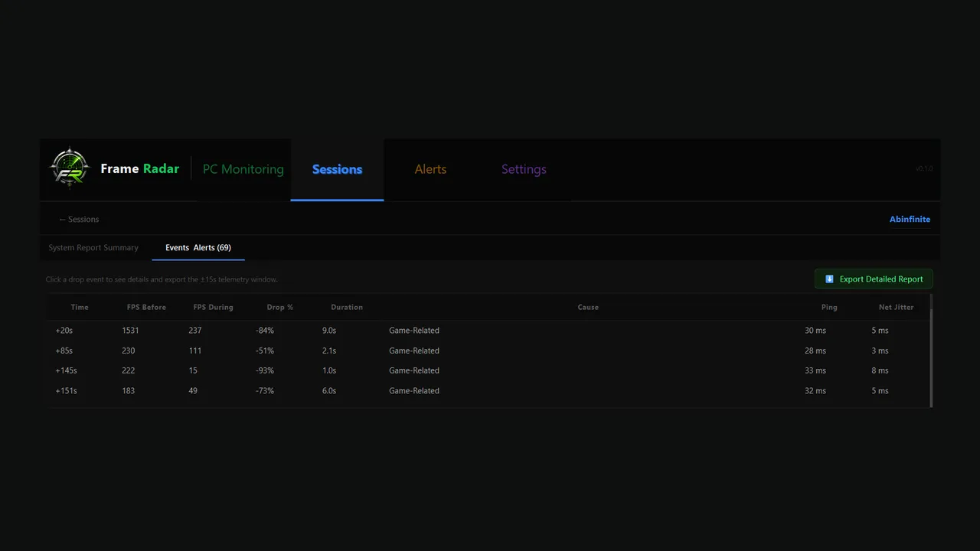Screen dimensions: 980x551
Task: Click the FPS Before column header
Action: click(x=146, y=308)
